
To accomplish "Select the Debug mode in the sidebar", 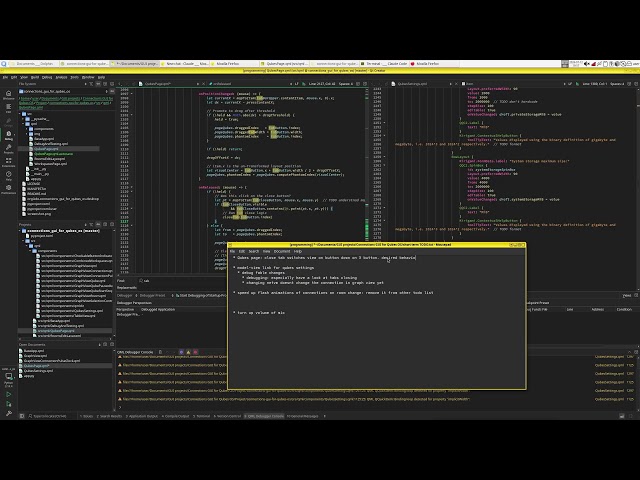I will click(9, 135).
